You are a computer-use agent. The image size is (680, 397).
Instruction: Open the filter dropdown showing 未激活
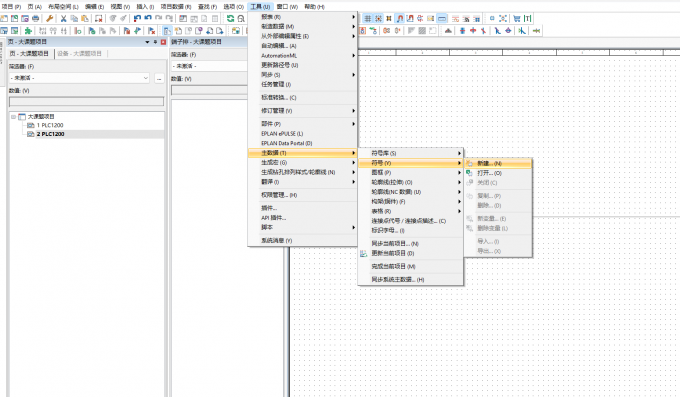(79, 78)
